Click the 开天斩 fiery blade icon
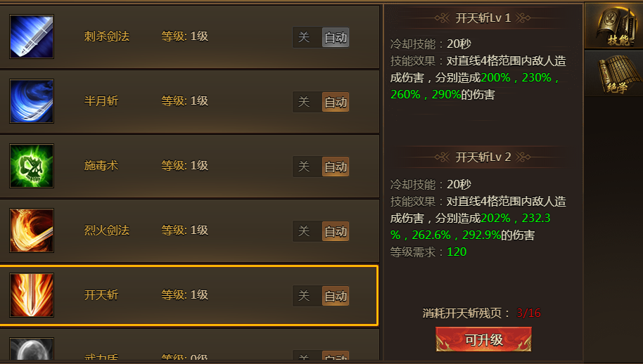This screenshot has width=643, height=364. 32,295
